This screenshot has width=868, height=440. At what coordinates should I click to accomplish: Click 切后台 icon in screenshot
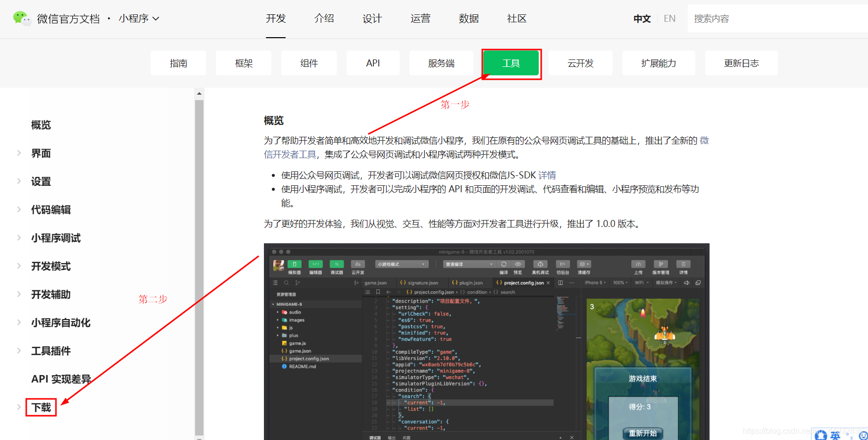(562, 264)
